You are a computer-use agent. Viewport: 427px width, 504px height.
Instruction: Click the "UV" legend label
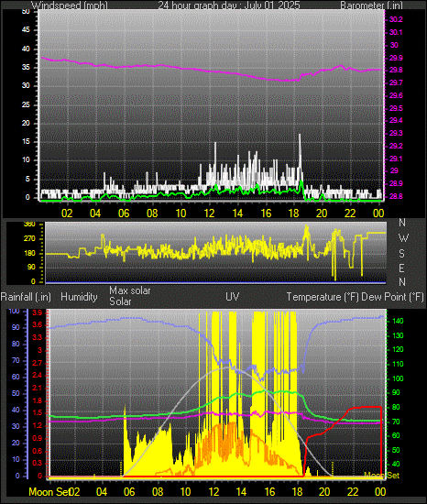[x=233, y=296]
